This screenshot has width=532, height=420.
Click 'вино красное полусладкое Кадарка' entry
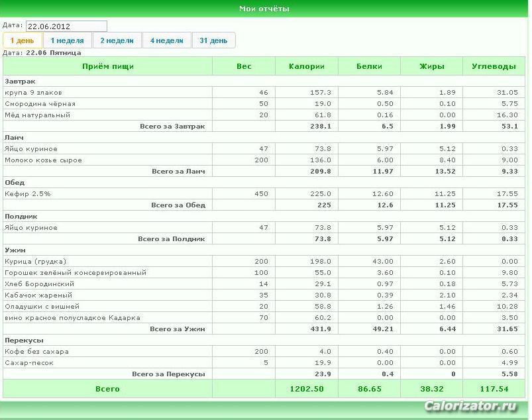[73, 317]
